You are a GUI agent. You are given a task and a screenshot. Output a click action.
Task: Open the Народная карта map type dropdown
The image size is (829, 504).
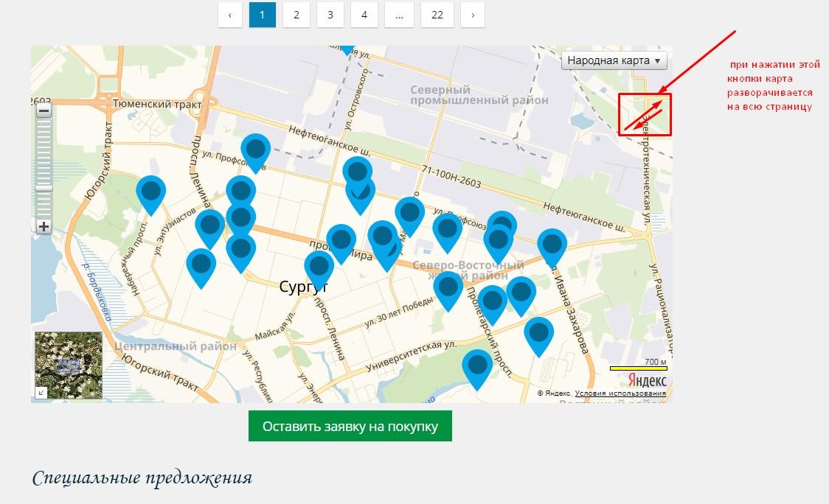pos(614,60)
